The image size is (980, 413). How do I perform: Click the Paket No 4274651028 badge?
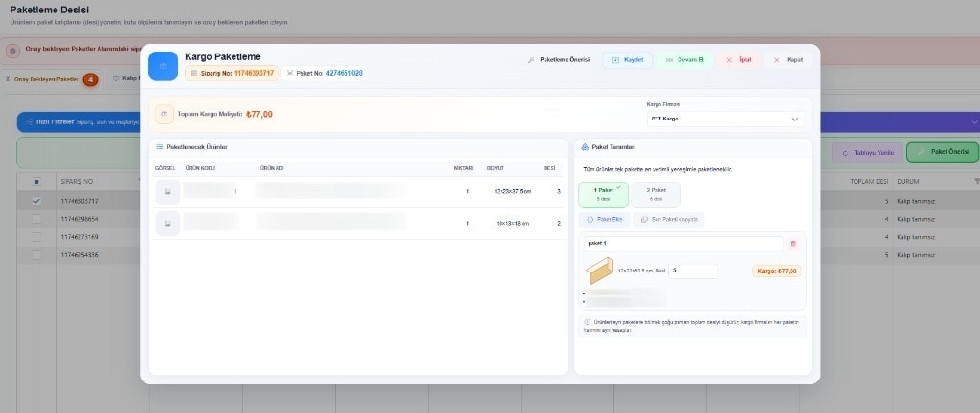pos(323,73)
